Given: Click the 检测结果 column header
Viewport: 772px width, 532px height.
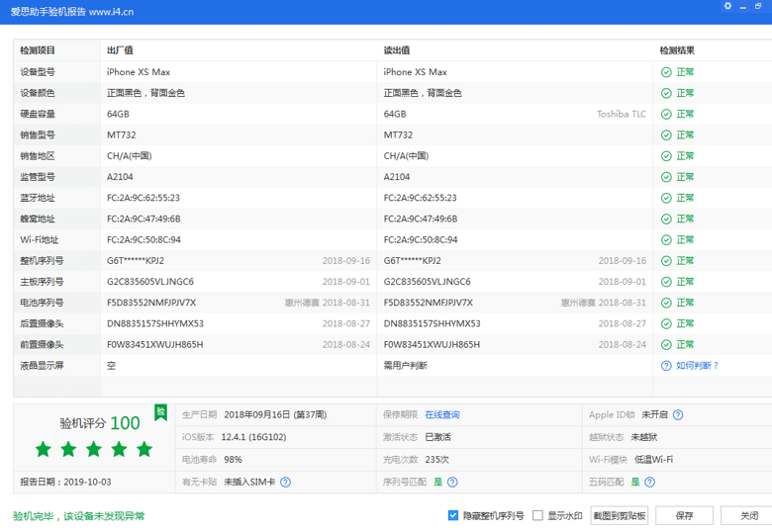Looking at the screenshot, I should (677, 50).
